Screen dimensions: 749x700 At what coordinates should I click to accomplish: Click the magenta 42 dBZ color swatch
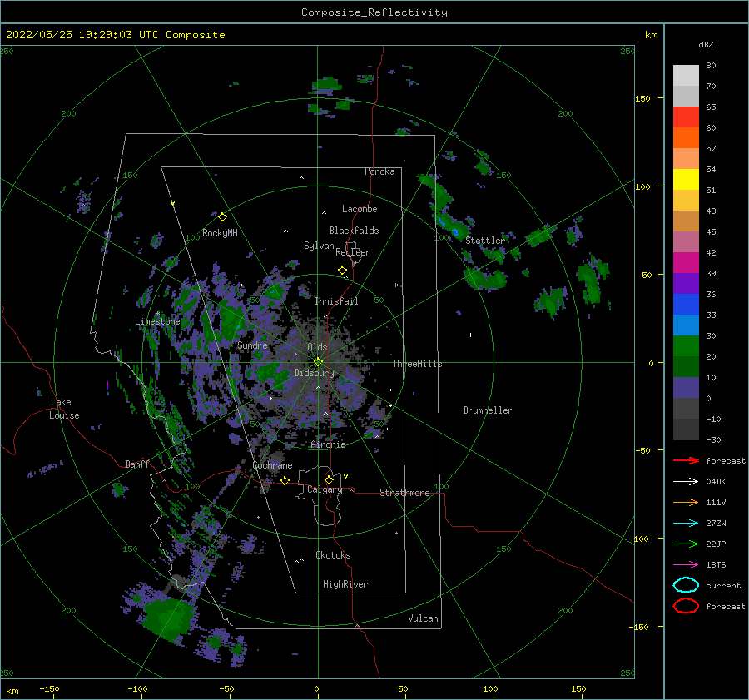[686, 263]
